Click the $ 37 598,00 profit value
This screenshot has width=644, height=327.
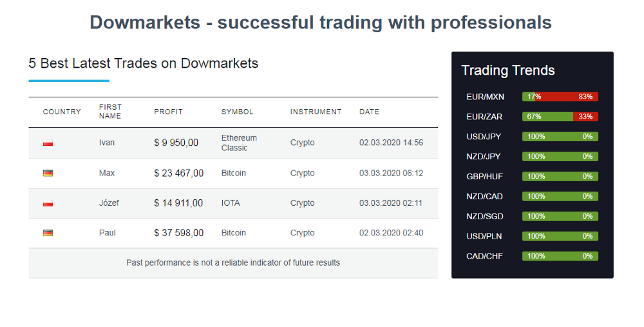tap(178, 233)
